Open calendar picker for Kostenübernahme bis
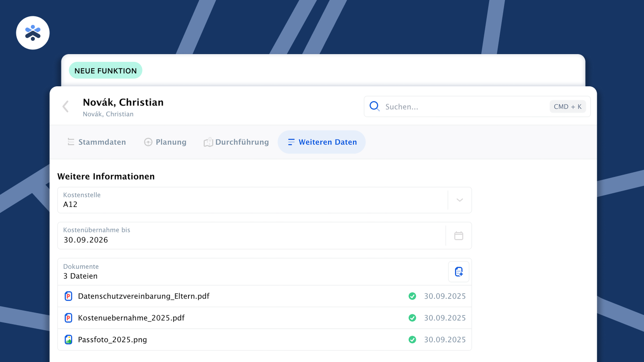The width and height of the screenshot is (644, 362). [x=459, y=236]
